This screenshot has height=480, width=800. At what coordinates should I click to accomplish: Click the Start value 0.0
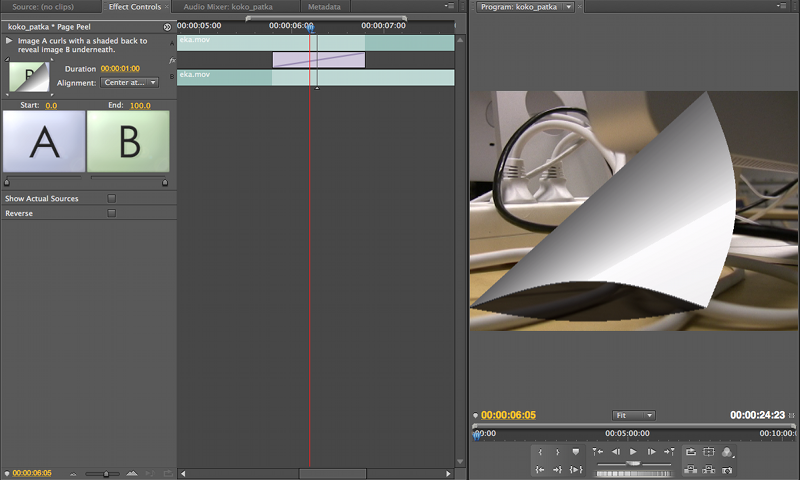[x=51, y=106]
